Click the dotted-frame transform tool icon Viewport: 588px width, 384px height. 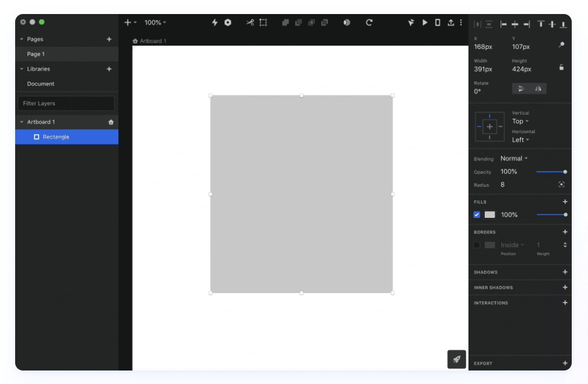263,22
